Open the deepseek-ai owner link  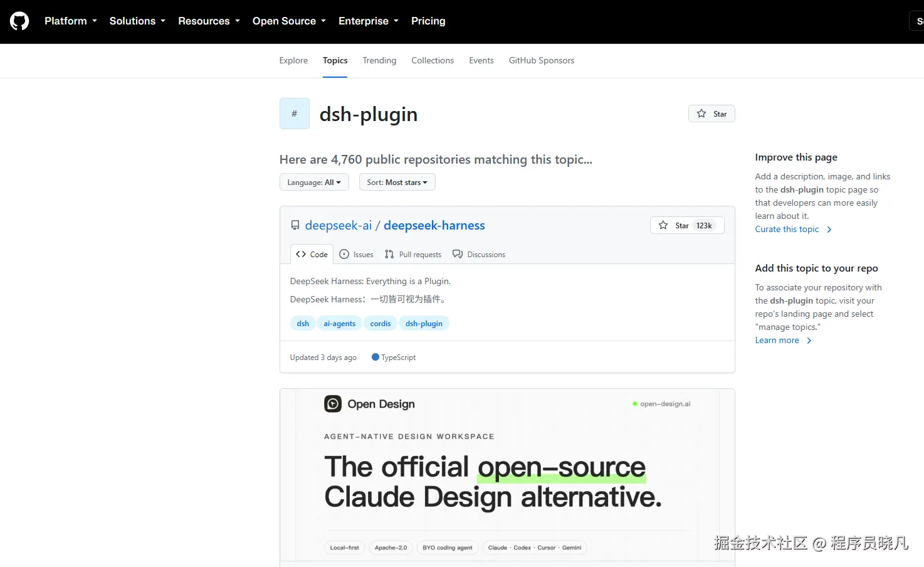tap(339, 225)
